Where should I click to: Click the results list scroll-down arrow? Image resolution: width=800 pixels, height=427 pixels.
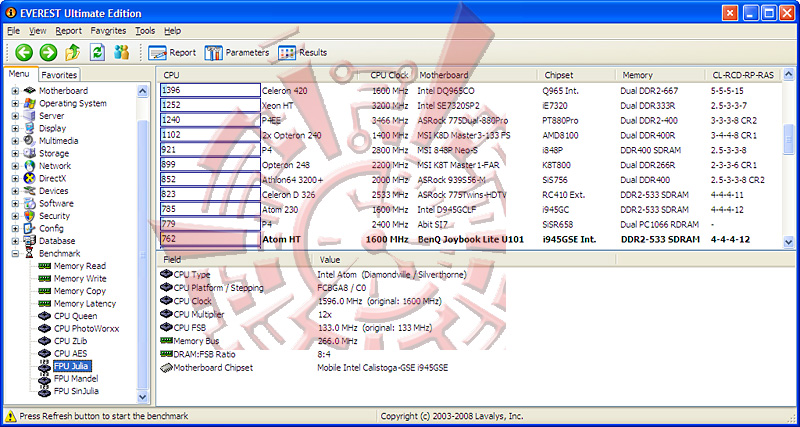788,241
